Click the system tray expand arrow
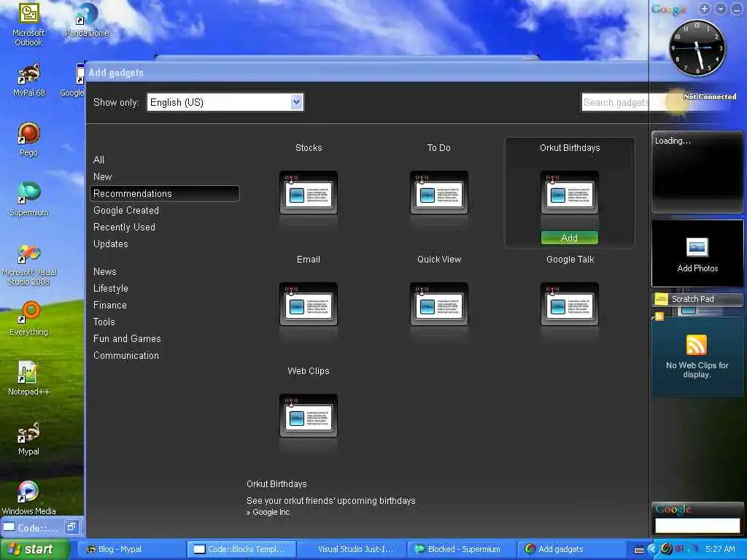The height and width of the screenshot is (560, 747). [652, 549]
